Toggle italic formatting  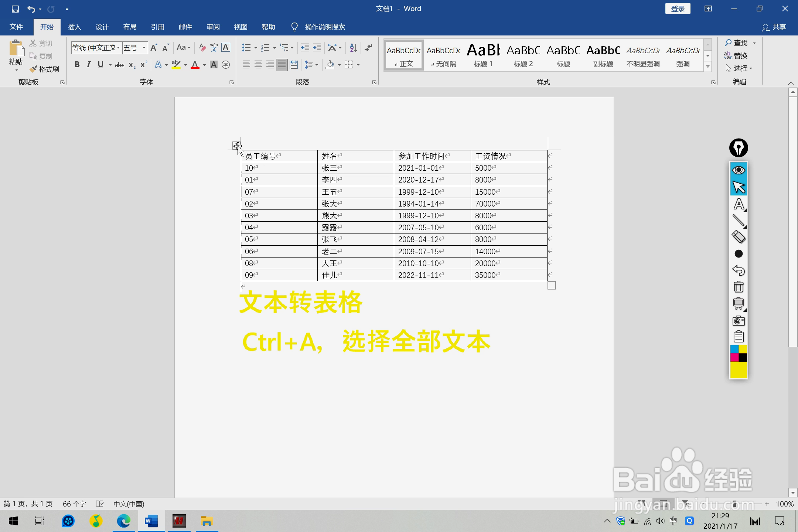[x=88, y=65]
